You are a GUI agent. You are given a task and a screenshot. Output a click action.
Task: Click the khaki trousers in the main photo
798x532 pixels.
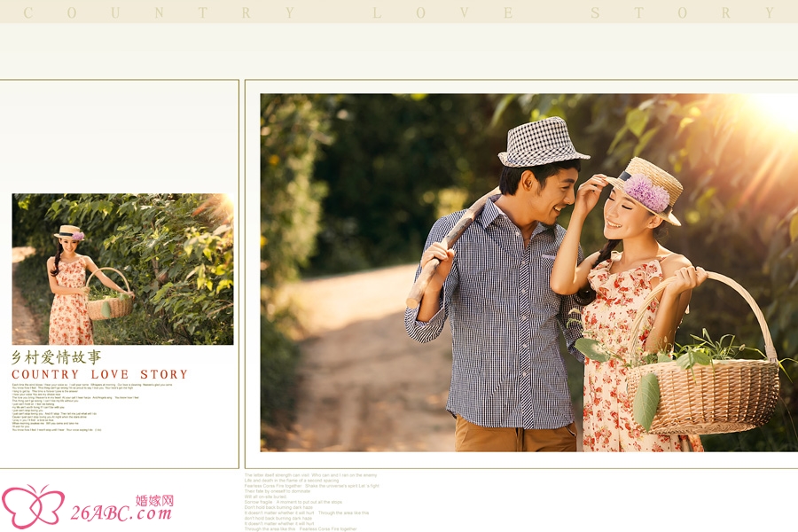tap(514, 436)
